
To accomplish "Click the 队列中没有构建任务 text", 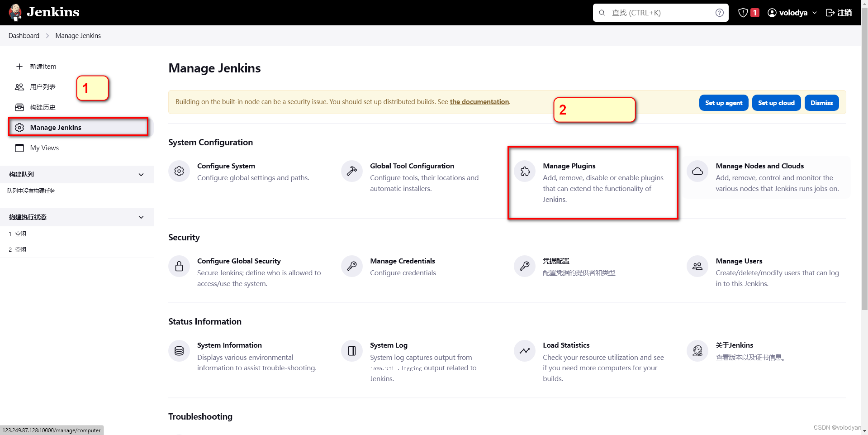I will pyautogui.click(x=31, y=191).
